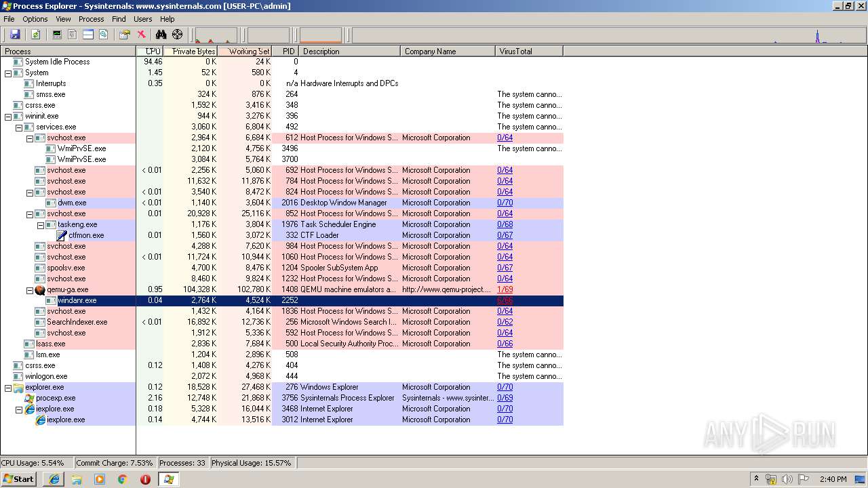
Task: Toggle the lower pane toolbar icon
Action: (x=88, y=35)
